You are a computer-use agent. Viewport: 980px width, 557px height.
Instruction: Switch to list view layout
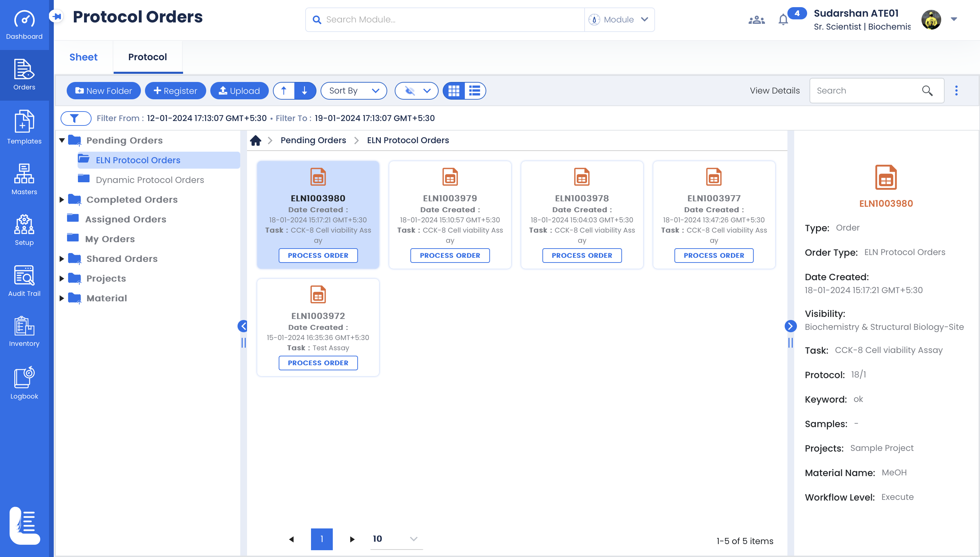[475, 91]
